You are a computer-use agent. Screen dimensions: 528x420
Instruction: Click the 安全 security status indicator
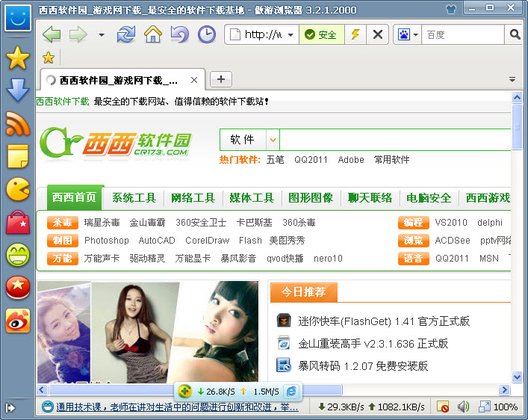tap(321, 34)
